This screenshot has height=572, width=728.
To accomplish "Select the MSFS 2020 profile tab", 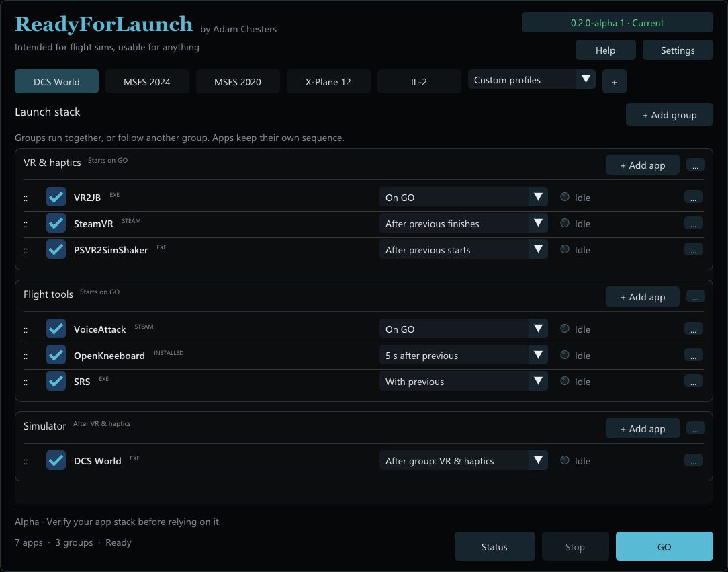I will 237,82.
